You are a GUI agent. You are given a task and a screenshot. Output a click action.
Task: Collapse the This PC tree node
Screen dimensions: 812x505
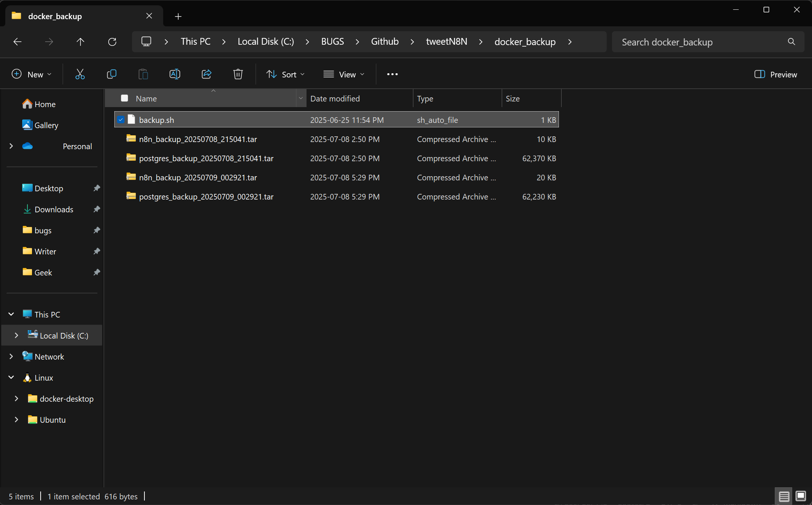pos(11,314)
